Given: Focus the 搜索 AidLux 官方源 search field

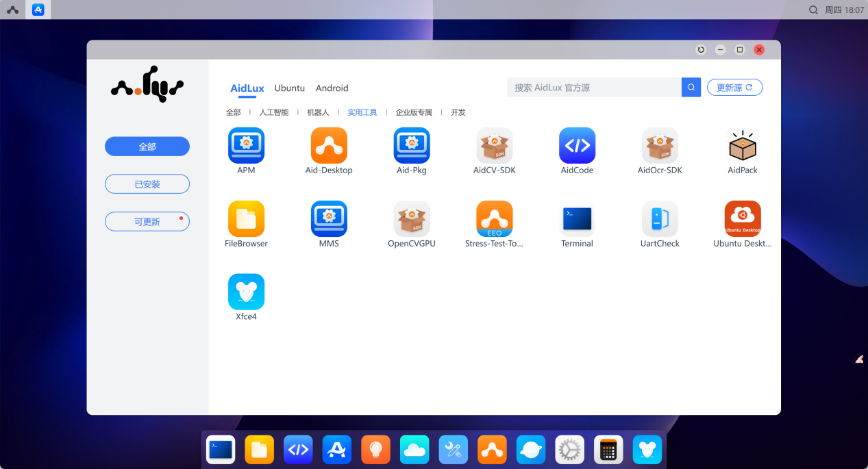Looking at the screenshot, I should coord(594,87).
